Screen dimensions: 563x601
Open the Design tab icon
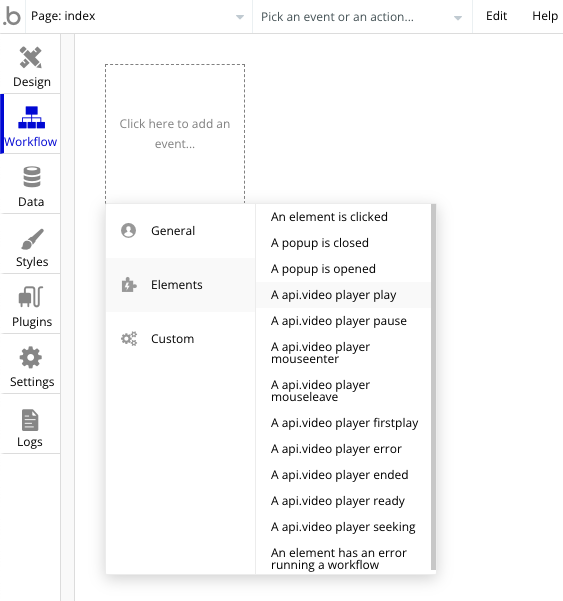point(31,57)
